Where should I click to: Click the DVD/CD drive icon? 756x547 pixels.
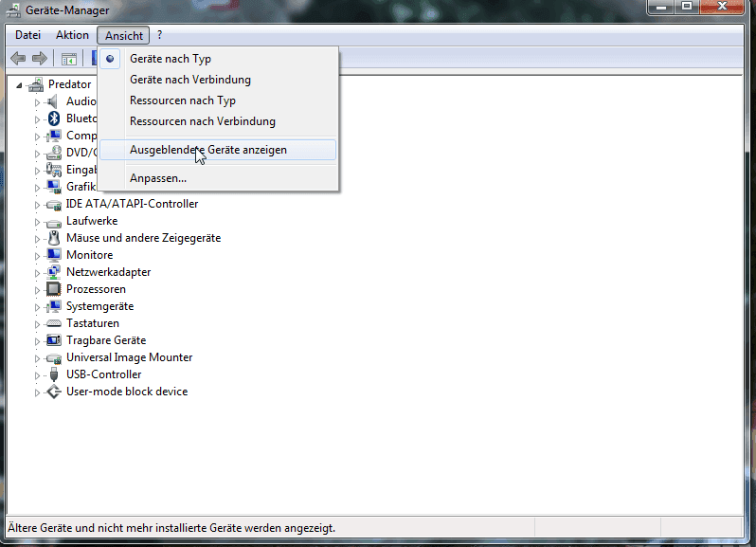pos(53,153)
